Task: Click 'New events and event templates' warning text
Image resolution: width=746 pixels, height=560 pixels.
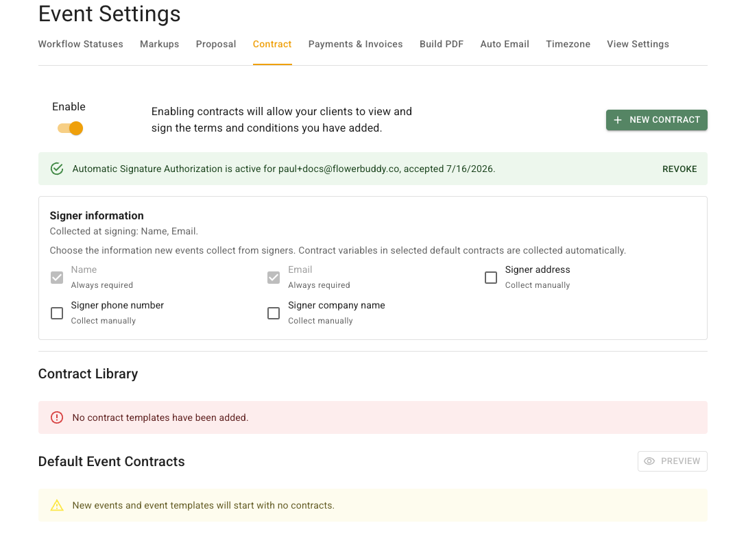Action: 203,505
